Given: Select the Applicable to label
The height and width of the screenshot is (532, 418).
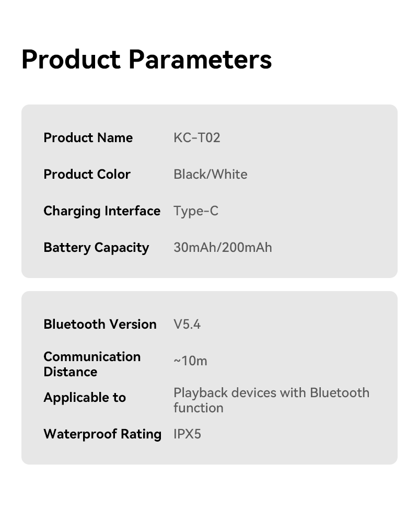Looking at the screenshot, I should coord(85,398).
